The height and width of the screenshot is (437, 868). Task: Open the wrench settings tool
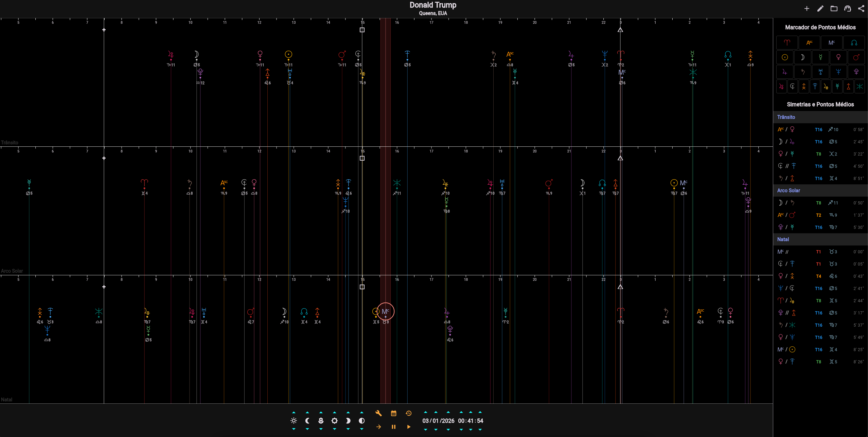tap(378, 413)
